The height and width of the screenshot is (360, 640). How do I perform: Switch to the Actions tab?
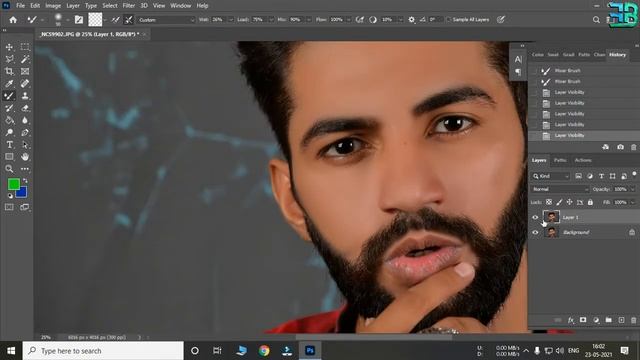pos(583,160)
